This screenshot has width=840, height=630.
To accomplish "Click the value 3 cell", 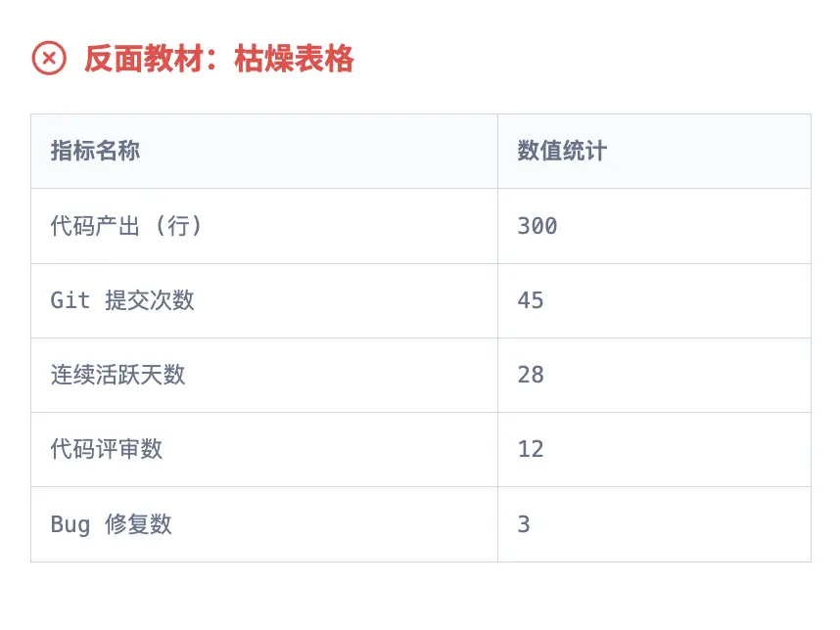I will point(524,524).
